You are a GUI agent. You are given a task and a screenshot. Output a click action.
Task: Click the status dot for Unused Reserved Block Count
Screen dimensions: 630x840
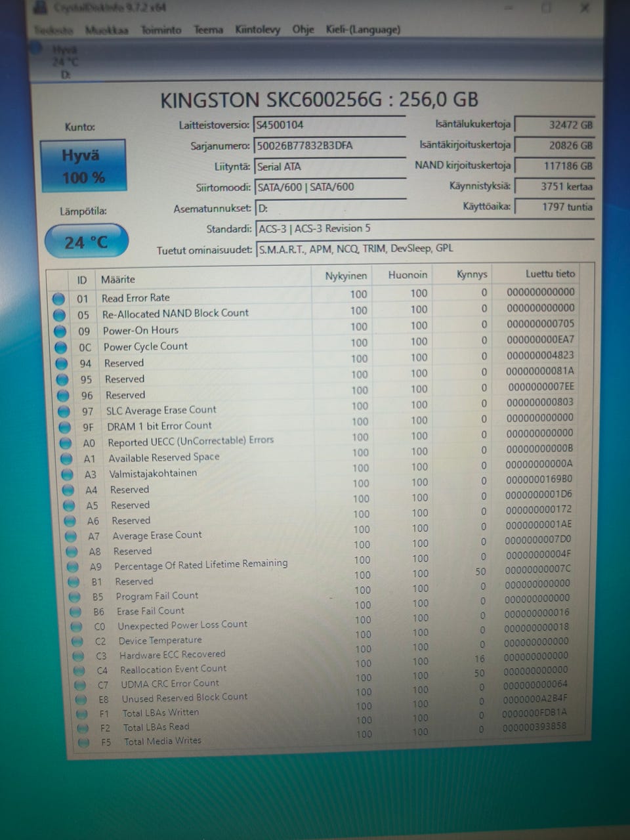(81, 700)
